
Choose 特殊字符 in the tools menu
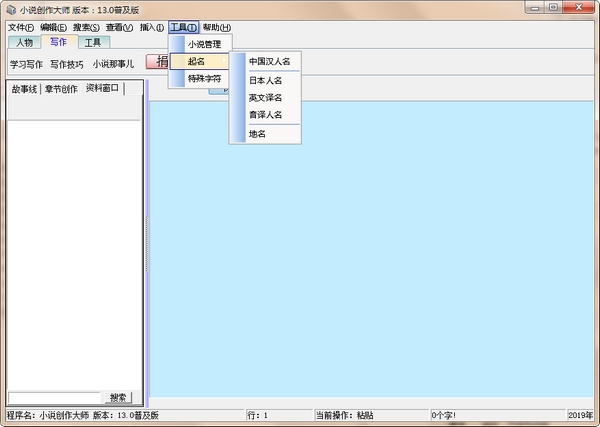(x=204, y=78)
